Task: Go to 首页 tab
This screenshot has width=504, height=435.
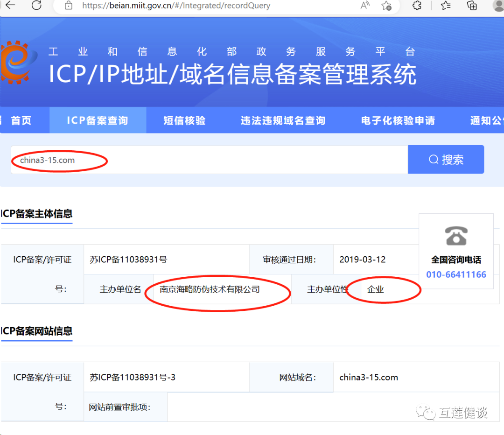Action: [21, 120]
